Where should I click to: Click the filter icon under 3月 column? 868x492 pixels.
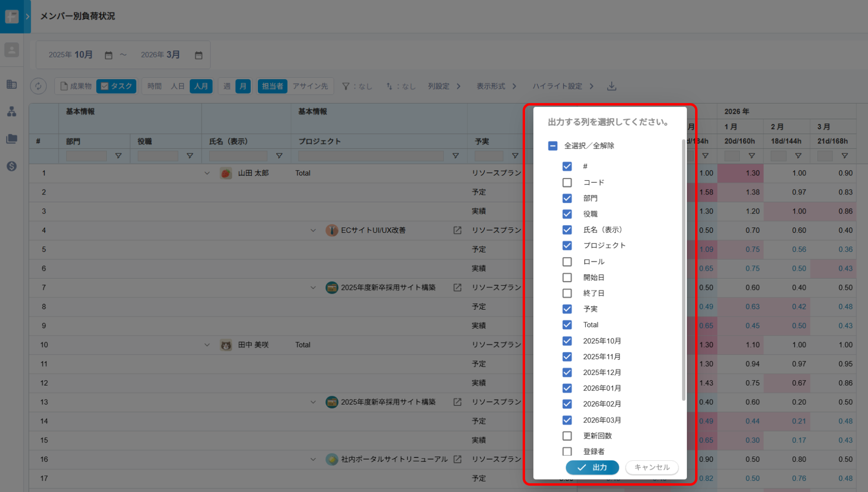point(845,156)
